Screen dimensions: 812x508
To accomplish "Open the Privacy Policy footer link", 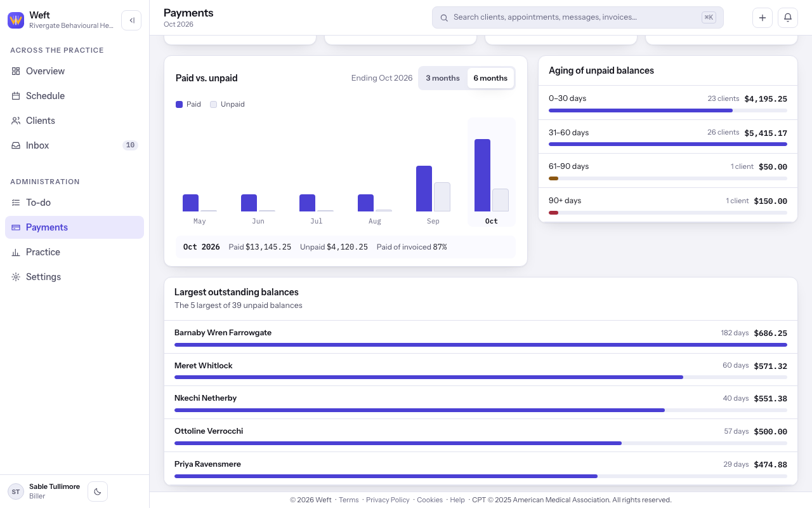I will 388,500.
